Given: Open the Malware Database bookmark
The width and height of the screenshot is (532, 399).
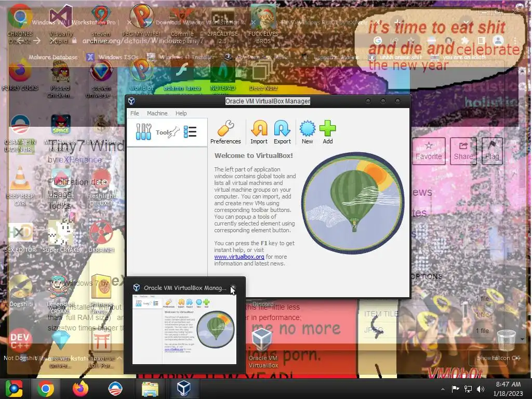Looking at the screenshot, I should tap(53, 57).
